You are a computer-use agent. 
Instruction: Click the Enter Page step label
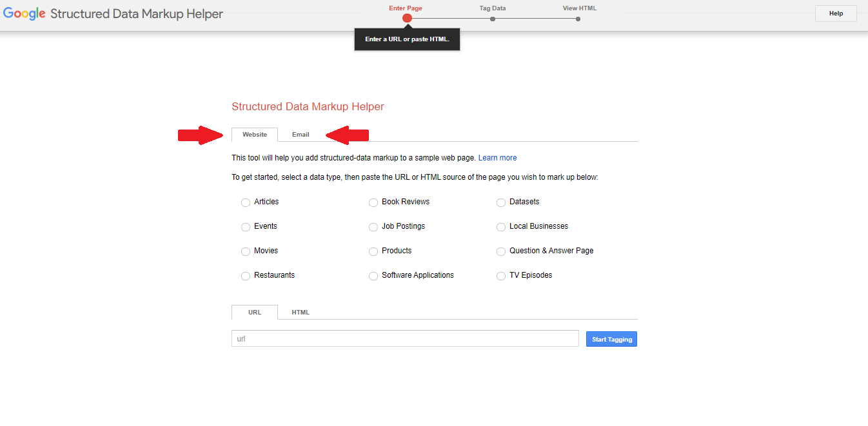point(406,8)
